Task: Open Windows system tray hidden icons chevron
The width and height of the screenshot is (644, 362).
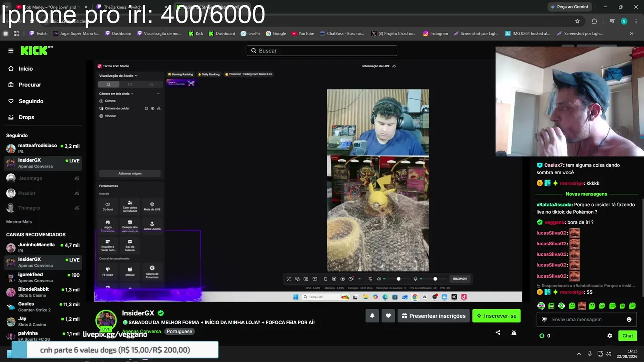Action: coord(579,354)
